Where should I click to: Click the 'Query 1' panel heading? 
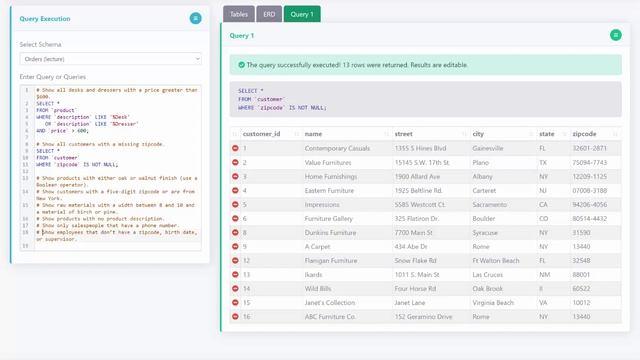242,36
